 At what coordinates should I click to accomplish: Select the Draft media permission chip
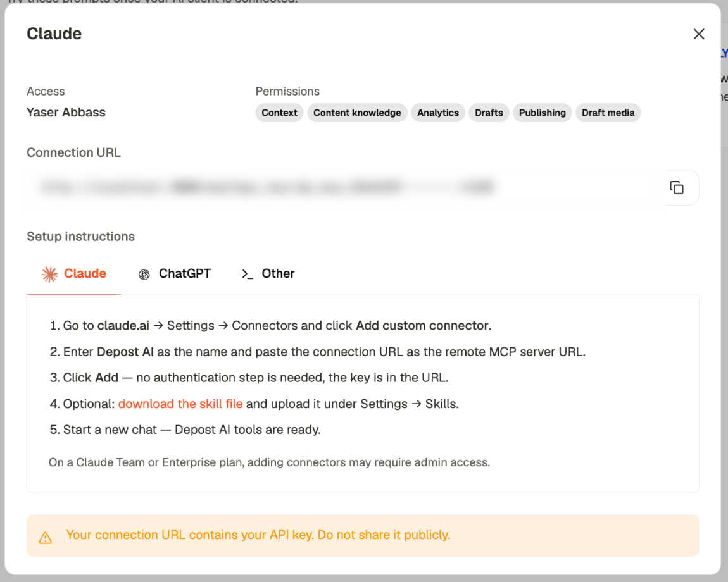point(608,113)
